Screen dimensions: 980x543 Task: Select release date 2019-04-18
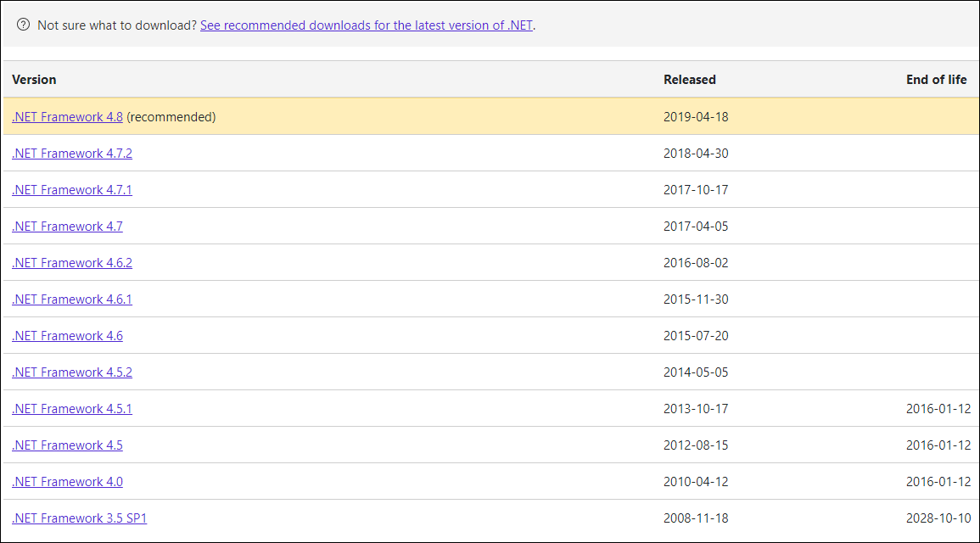(x=696, y=117)
